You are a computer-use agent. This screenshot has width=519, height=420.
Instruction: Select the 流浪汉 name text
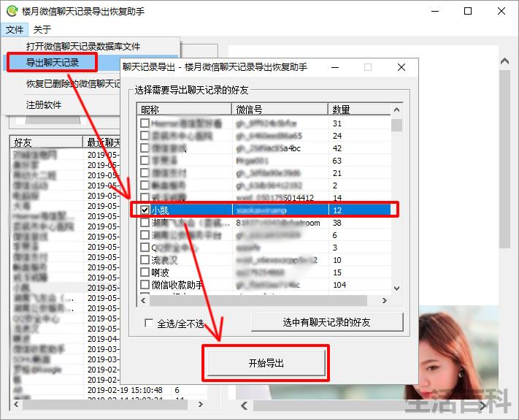164,260
